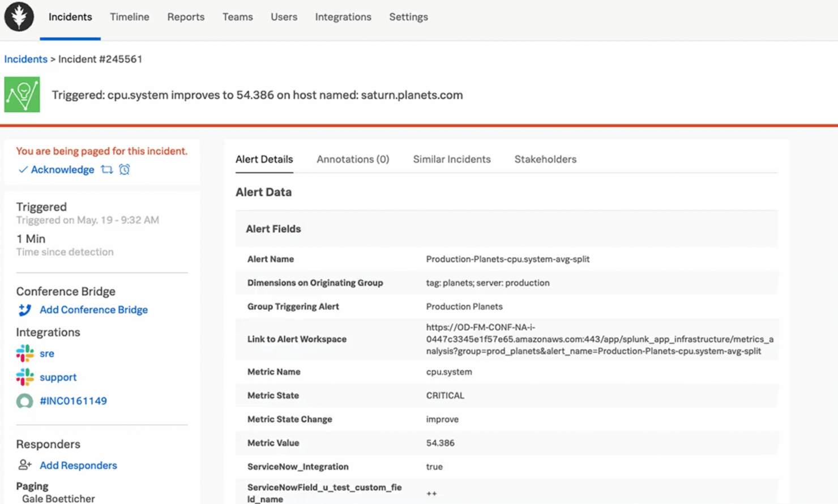
Task: Click the reroute incident icon
Action: pyautogui.click(x=106, y=169)
